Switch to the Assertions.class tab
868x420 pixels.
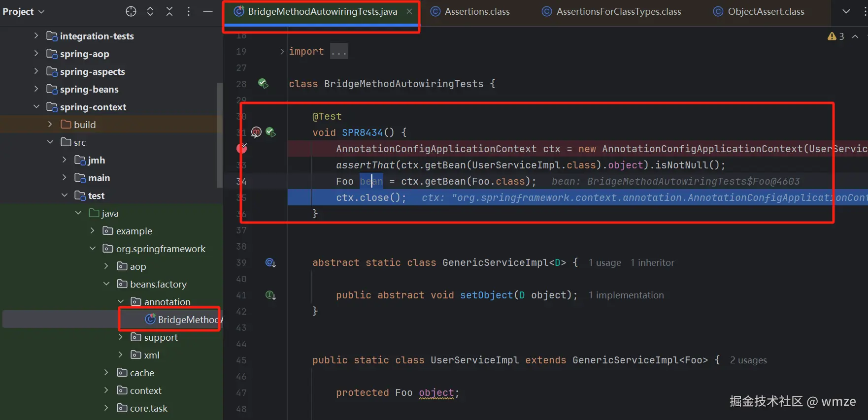[x=470, y=11]
